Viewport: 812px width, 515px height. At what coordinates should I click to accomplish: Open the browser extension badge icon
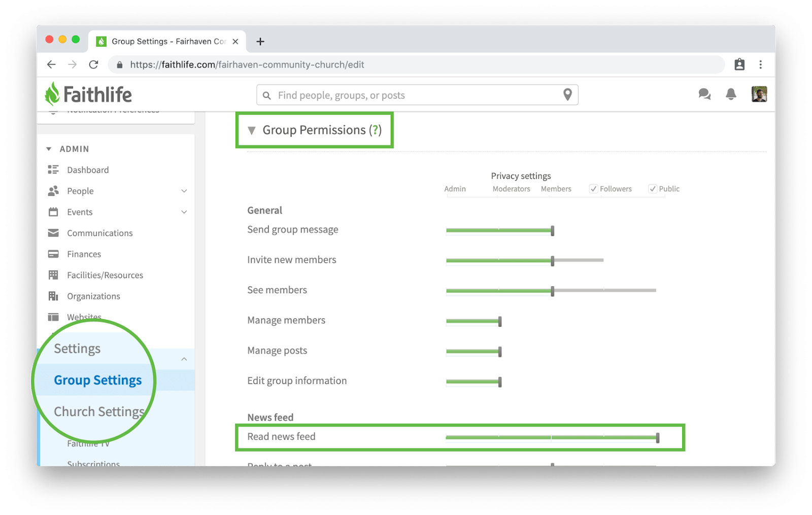pyautogui.click(x=739, y=64)
